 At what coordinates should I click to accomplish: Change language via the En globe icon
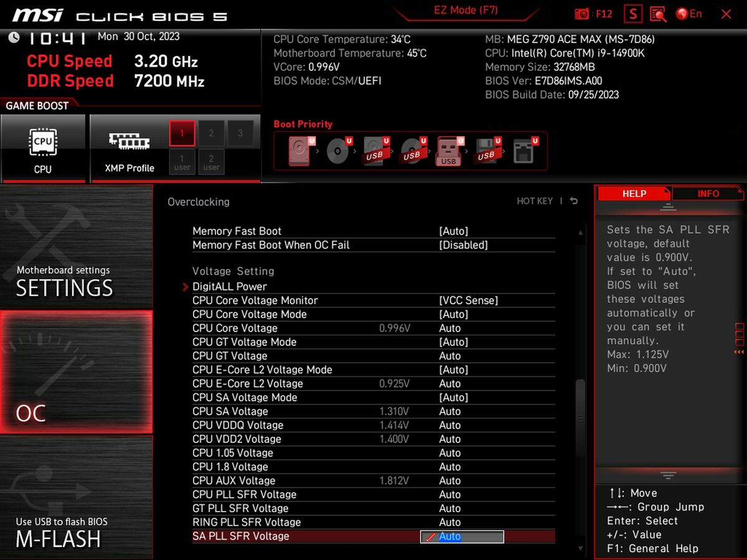pos(689,14)
